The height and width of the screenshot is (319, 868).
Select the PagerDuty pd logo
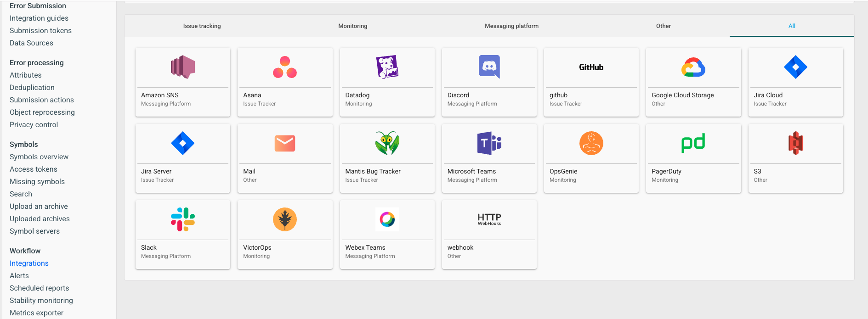tap(693, 143)
